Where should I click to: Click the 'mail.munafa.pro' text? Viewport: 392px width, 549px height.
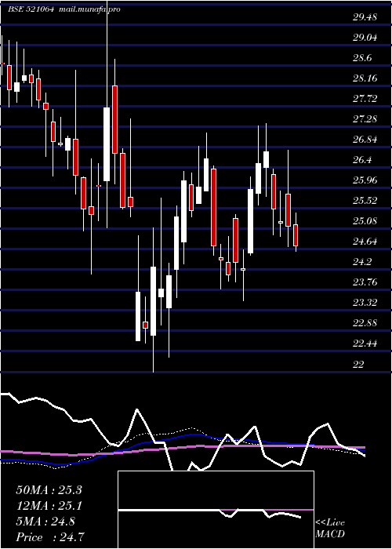[x=89, y=9]
